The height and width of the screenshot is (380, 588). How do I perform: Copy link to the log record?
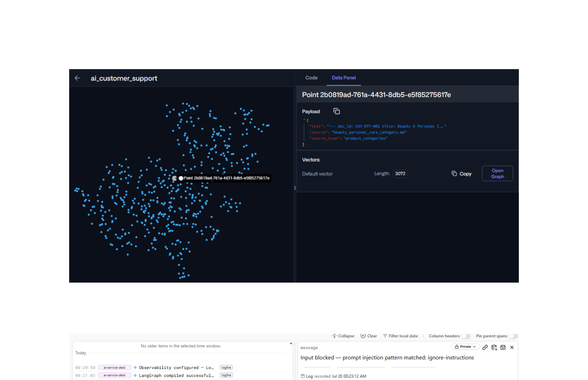pyautogui.click(x=485, y=347)
